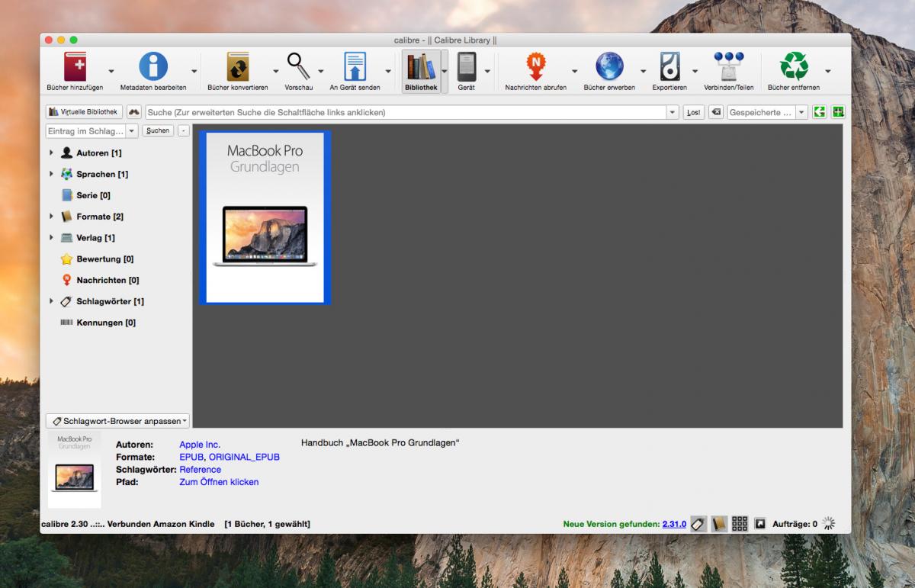Open dropdown arrow beside Bücher hinzufügen

coord(111,71)
